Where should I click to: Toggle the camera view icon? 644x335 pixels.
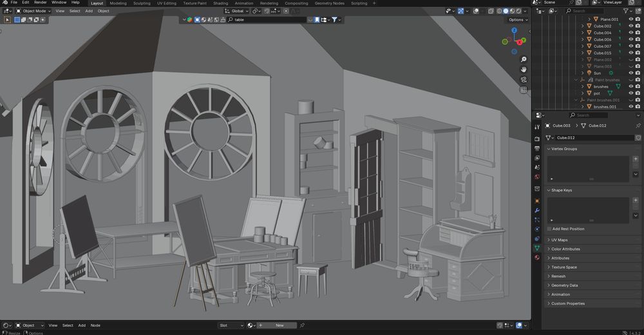tap(524, 80)
